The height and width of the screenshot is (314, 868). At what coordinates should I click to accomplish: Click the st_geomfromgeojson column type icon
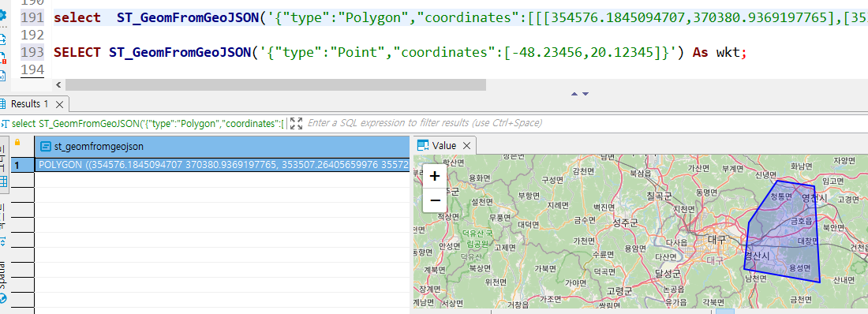pos(46,146)
